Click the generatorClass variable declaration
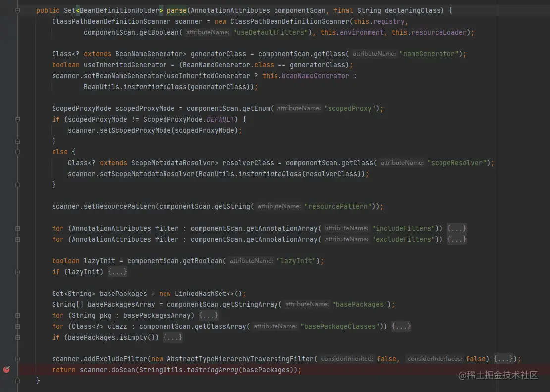 tap(219, 54)
